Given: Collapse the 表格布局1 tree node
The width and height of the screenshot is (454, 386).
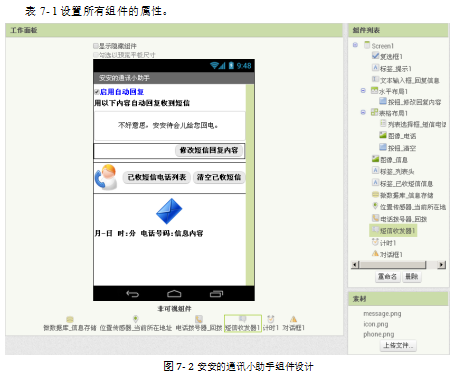Looking at the screenshot, I should click(x=363, y=112).
